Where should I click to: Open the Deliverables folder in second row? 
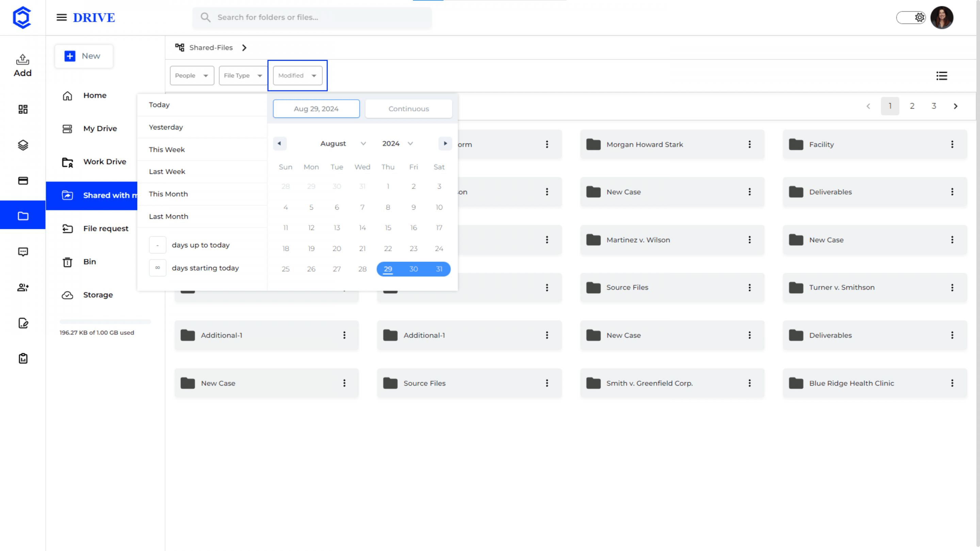(875, 192)
